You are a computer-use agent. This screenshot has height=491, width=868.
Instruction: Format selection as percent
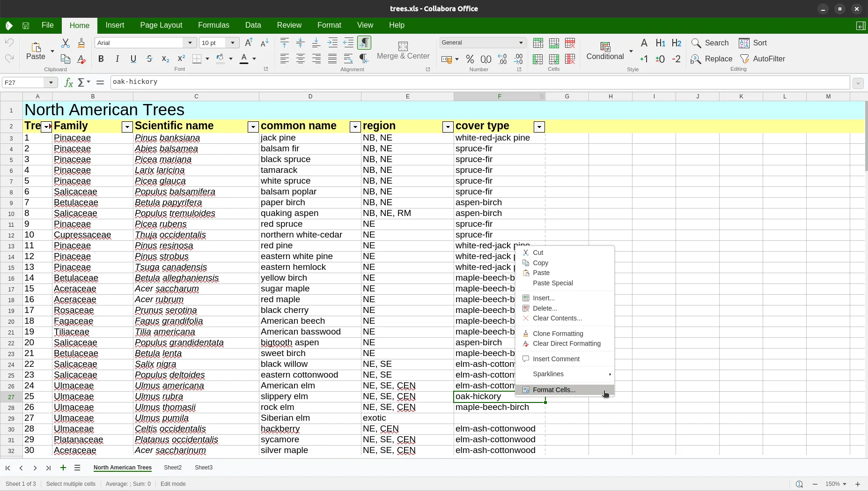coord(470,59)
